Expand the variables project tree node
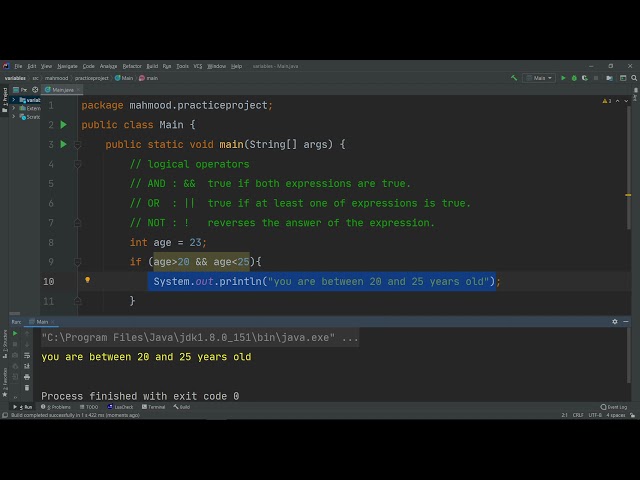Image resolution: width=640 pixels, height=480 pixels. (13, 100)
